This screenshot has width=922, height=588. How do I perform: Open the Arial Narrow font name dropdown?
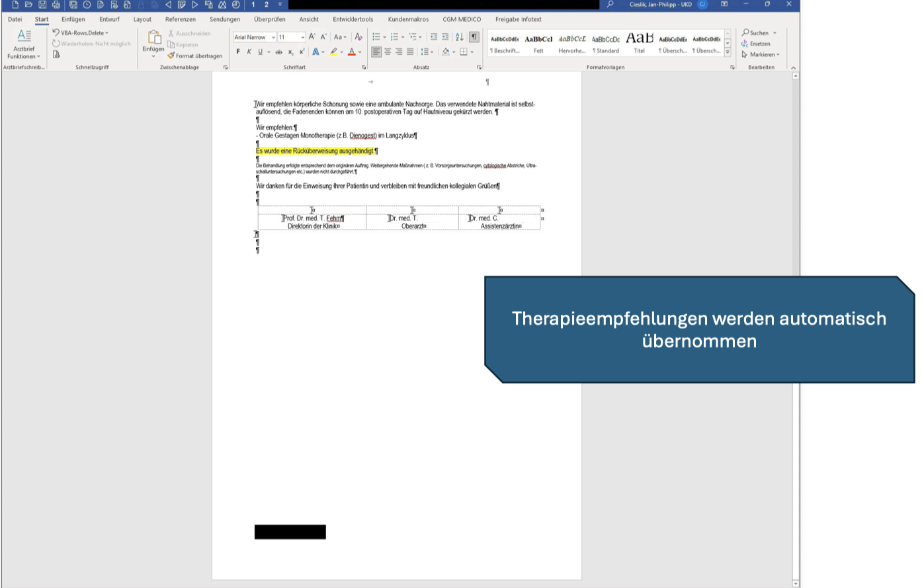pyautogui.click(x=272, y=37)
